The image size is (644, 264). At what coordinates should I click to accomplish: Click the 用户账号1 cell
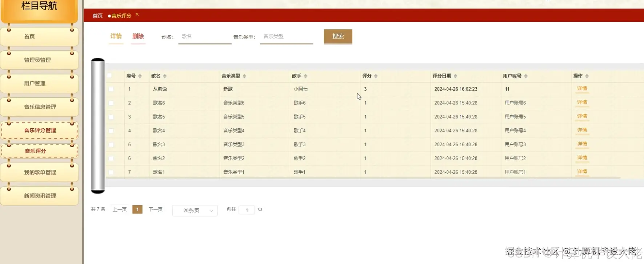tap(515, 172)
